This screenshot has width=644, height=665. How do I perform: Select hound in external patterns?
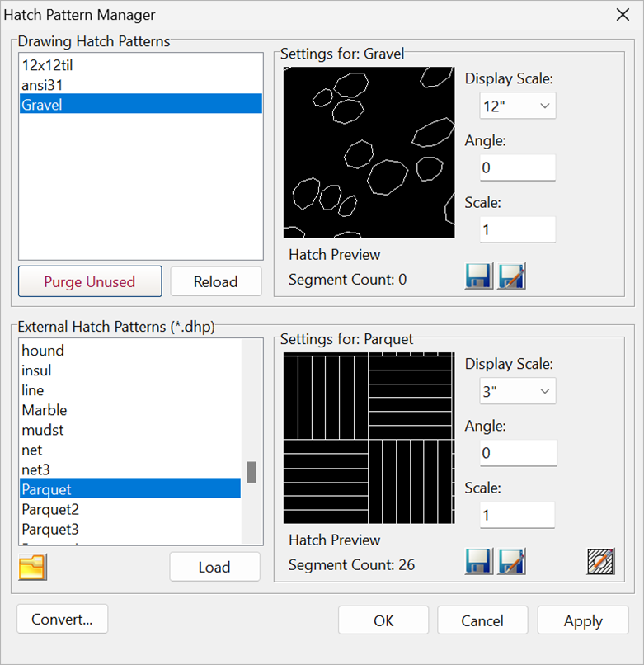pos(130,351)
